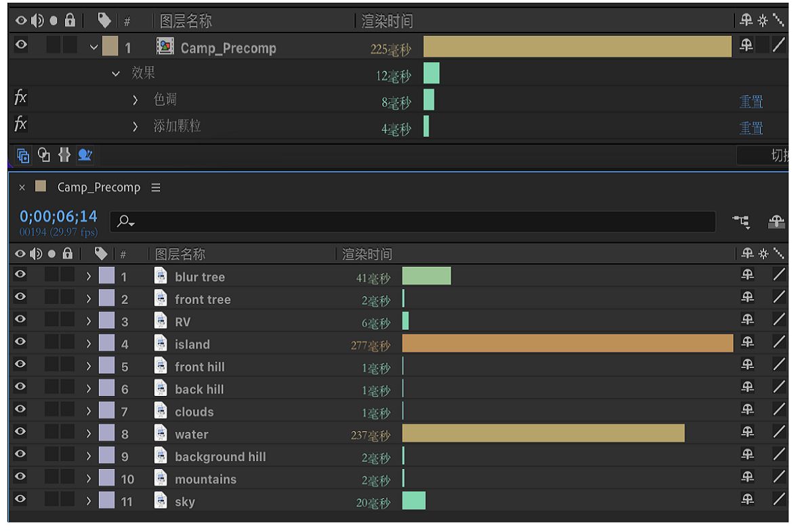
Task: Click the shy layers icon beside flowchart
Action: click(x=776, y=221)
